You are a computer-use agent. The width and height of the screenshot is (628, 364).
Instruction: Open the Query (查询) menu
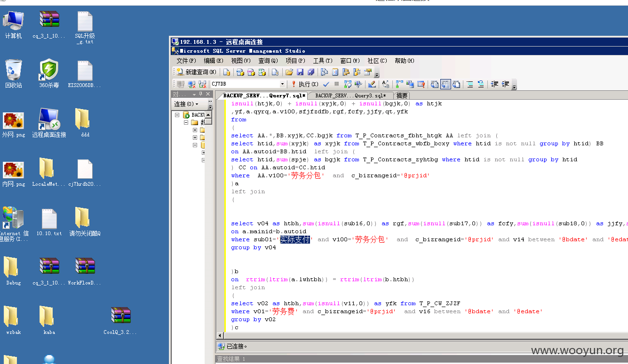point(268,61)
